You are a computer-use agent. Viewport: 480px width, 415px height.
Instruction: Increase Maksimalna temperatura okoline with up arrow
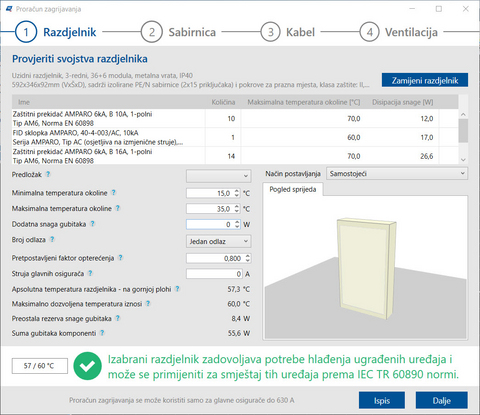click(x=237, y=206)
